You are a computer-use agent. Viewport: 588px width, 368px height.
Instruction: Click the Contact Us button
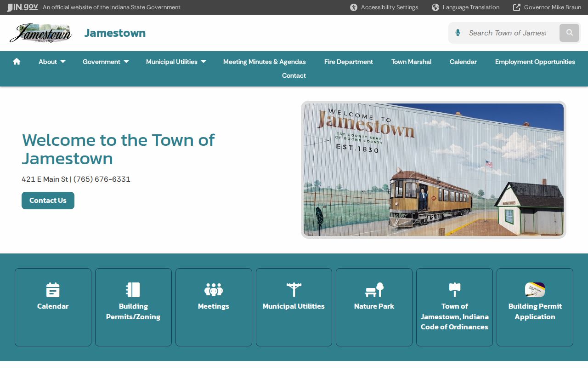pos(48,201)
